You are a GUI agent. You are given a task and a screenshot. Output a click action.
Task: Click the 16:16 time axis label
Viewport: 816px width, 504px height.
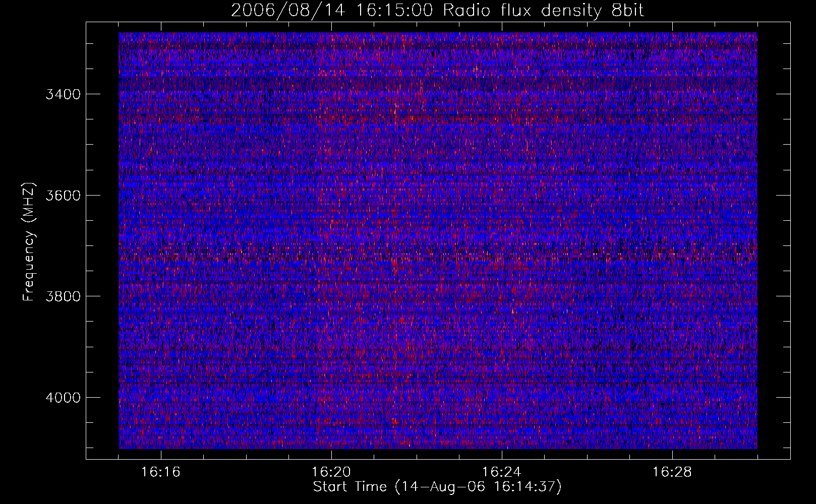coord(161,472)
